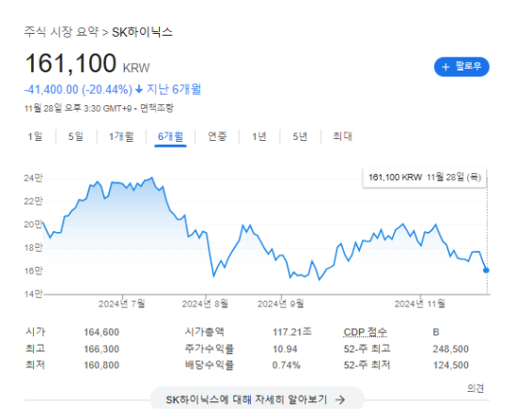This screenshot has height=420, width=532.
Task: Click the down arrow next to -20.44%
Action: [139, 89]
